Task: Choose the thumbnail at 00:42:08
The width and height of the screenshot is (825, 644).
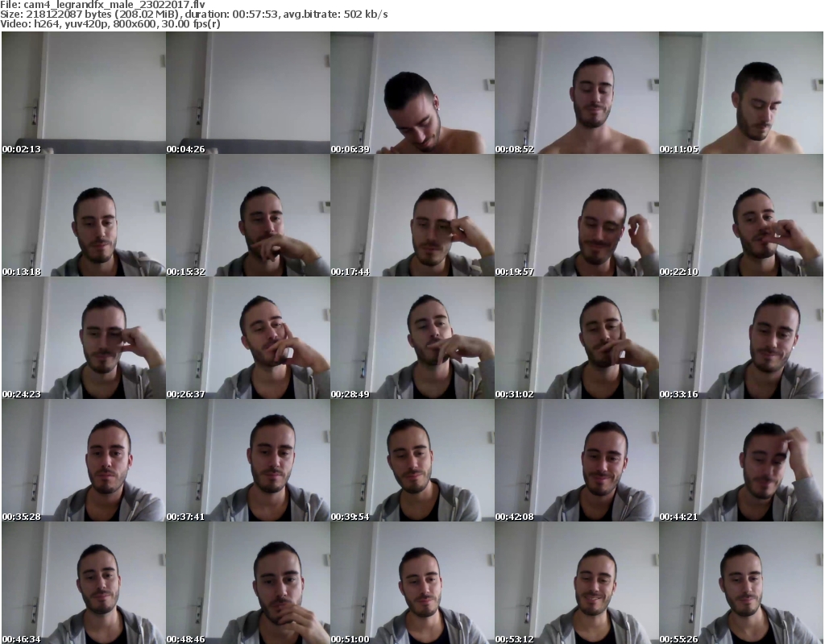Action: [x=577, y=460]
